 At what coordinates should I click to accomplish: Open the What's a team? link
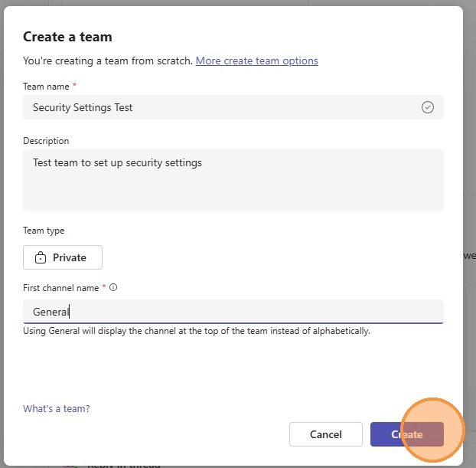click(x=56, y=409)
